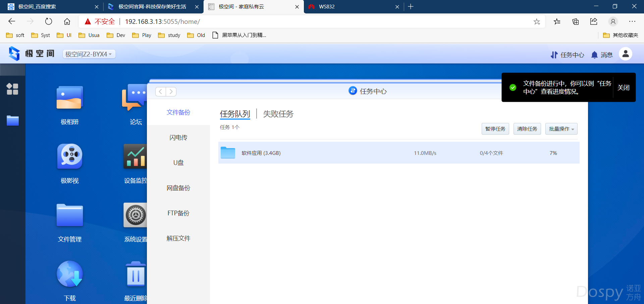The height and width of the screenshot is (304, 644).
Task: Open the 黑苹果从入门到精 bookmark
Action: (x=239, y=35)
